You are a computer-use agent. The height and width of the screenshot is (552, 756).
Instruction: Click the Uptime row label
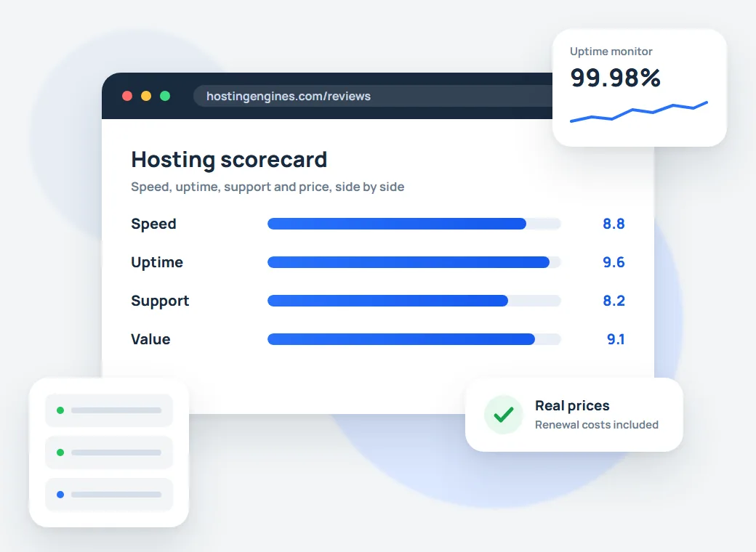(x=157, y=262)
